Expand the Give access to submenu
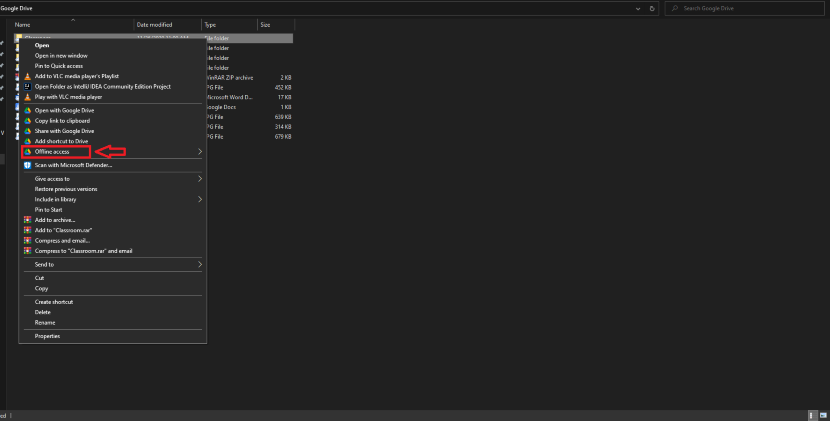 coord(200,179)
